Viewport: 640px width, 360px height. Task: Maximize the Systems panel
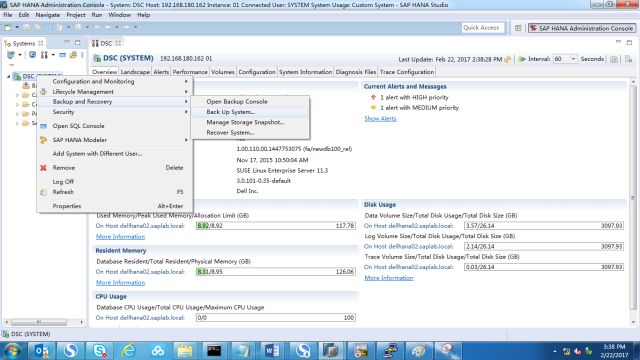point(78,43)
